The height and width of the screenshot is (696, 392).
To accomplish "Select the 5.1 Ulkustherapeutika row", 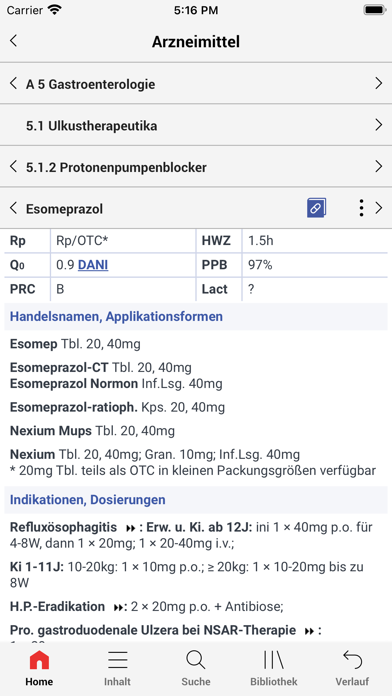I will tap(196, 125).
